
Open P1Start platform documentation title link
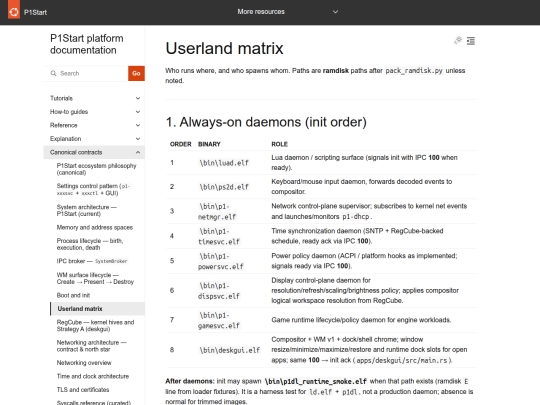pos(86,44)
